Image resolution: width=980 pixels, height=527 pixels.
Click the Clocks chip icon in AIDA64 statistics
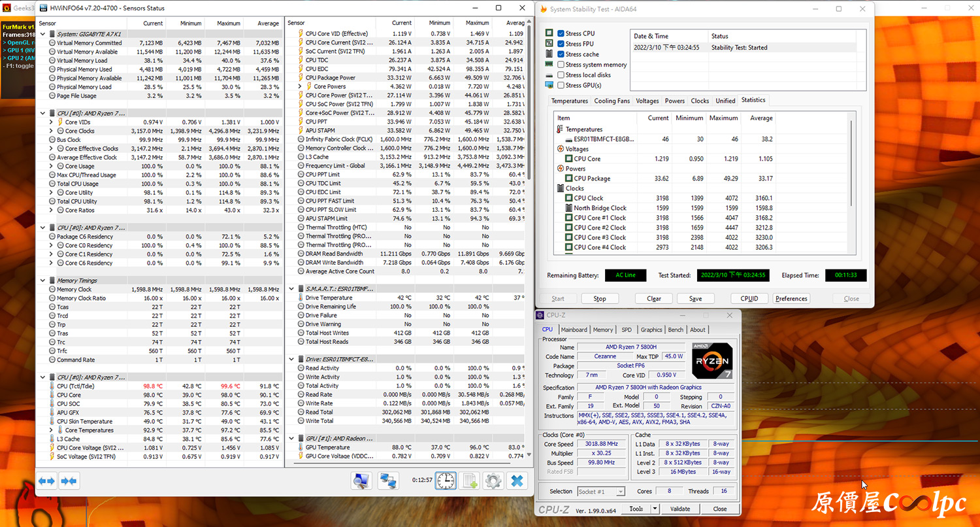pos(560,188)
